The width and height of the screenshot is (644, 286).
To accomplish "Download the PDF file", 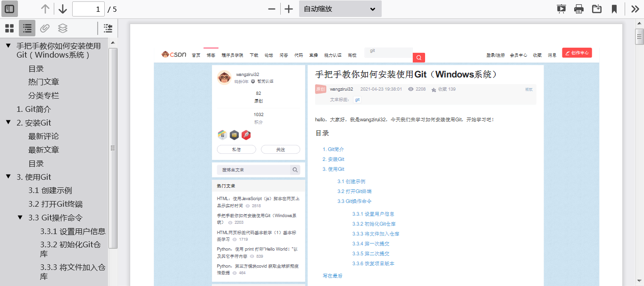I will click(597, 9).
